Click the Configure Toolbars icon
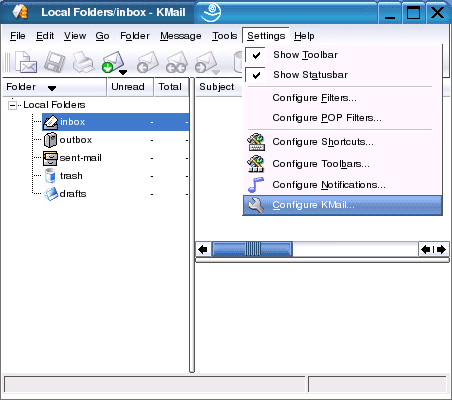The width and height of the screenshot is (452, 400). click(x=256, y=164)
